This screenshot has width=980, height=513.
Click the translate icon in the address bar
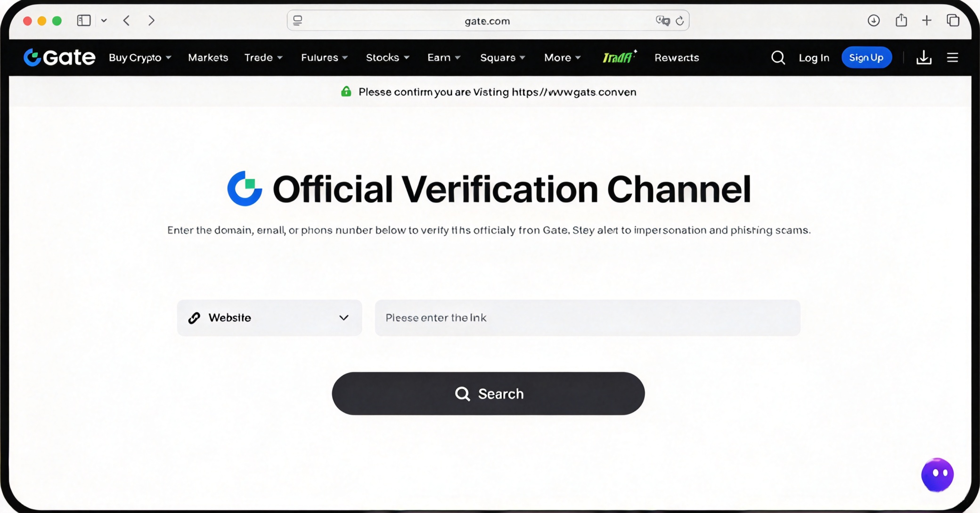pos(662,21)
